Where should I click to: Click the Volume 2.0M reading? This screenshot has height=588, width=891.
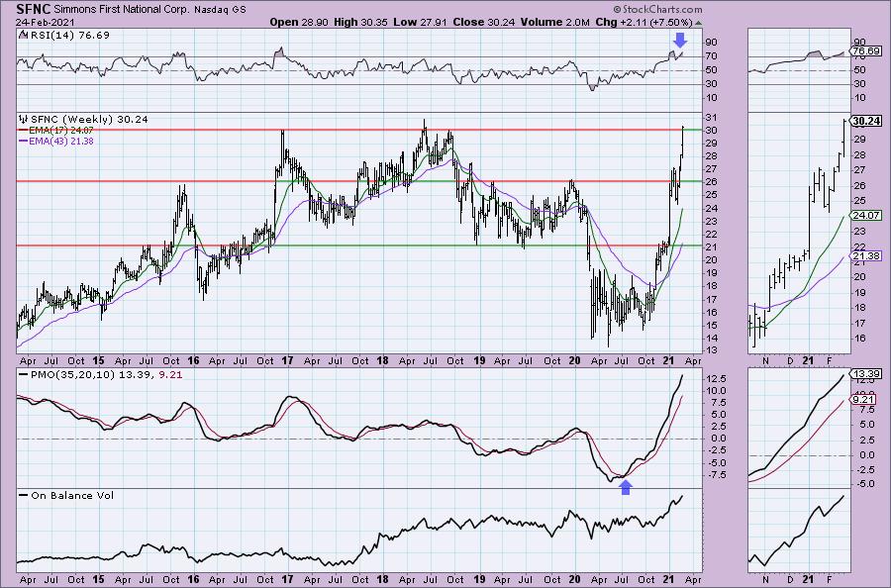(555, 22)
